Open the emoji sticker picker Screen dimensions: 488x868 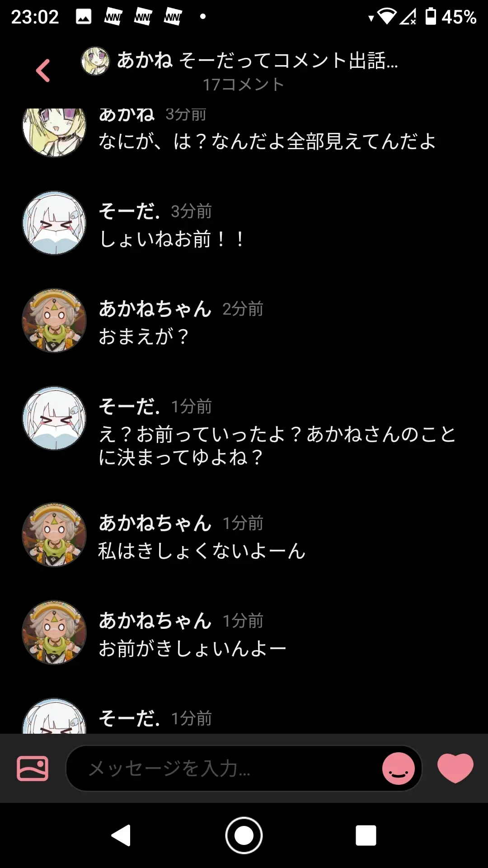click(x=398, y=768)
